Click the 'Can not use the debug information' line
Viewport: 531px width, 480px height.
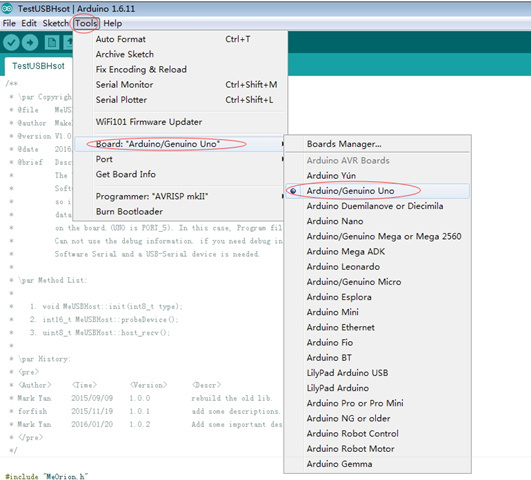[146, 241]
